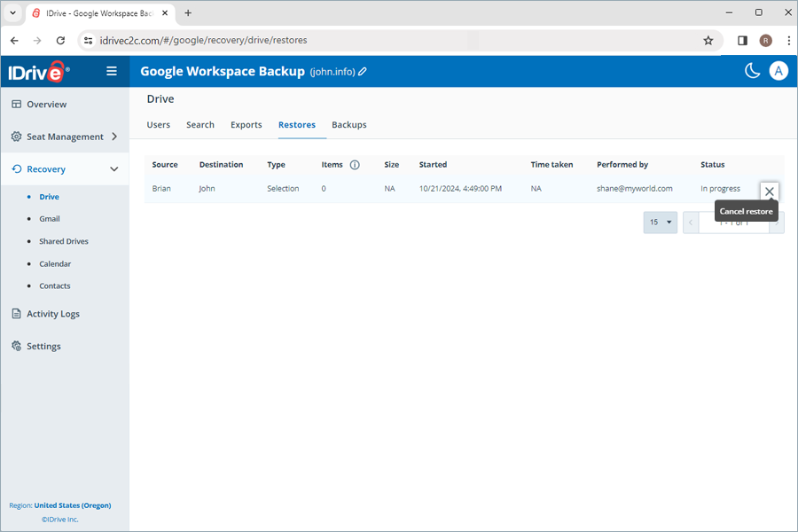
Task: Click the United States (Oregon) region link
Action: pyautogui.click(x=73, y=505)
